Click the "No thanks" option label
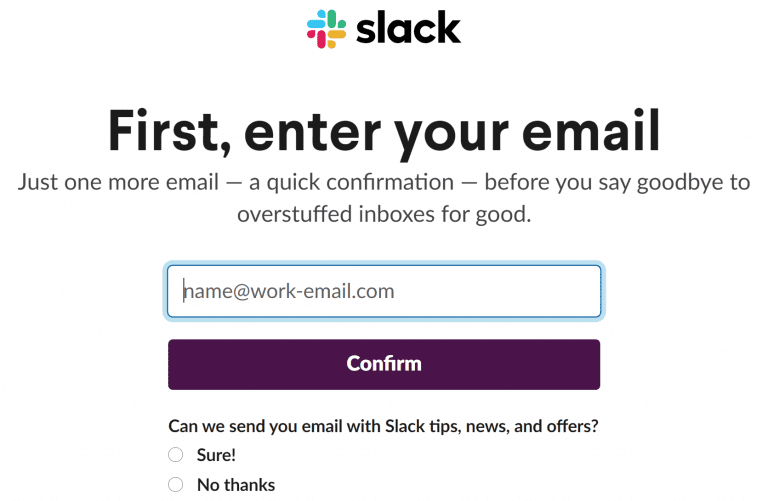 pyautogui.click(x=236, y=485)
